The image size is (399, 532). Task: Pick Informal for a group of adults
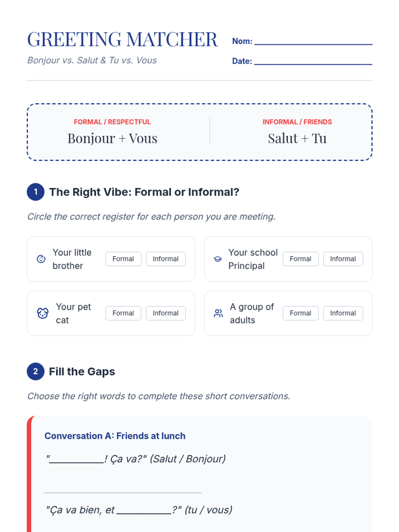tap(343, 313)
